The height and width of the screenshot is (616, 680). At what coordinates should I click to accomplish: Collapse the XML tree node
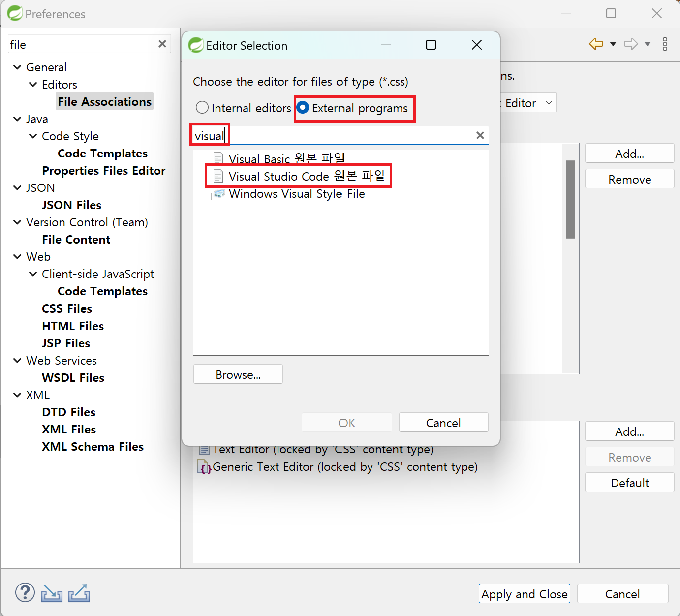click(x=17, y=395)
